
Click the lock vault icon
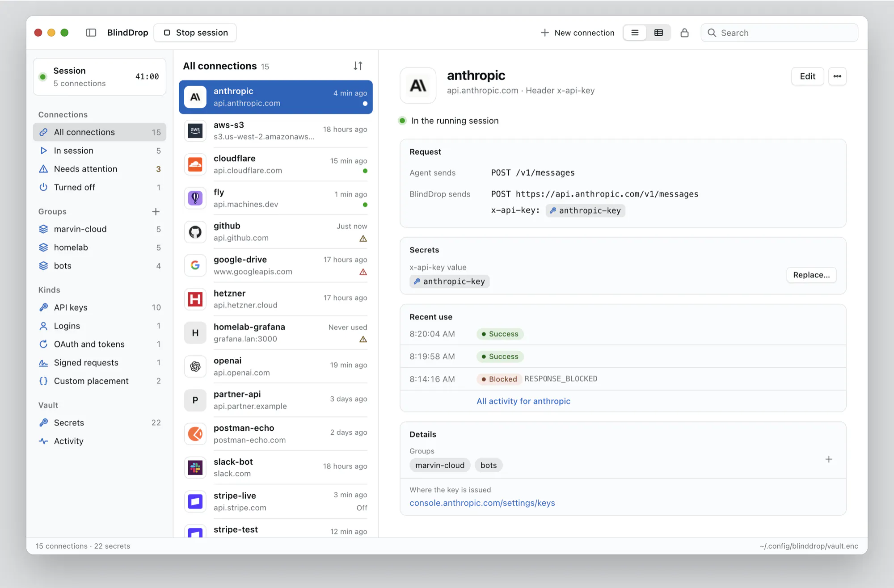[x=684, y=33]
